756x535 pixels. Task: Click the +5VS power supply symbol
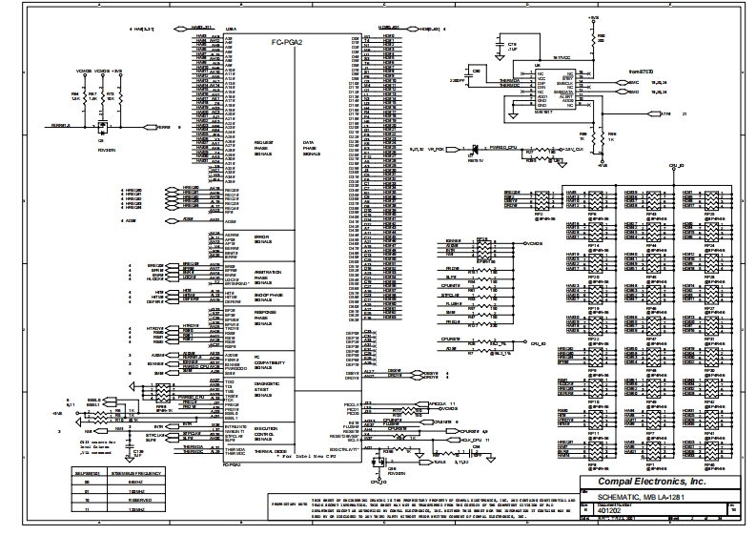593,16
